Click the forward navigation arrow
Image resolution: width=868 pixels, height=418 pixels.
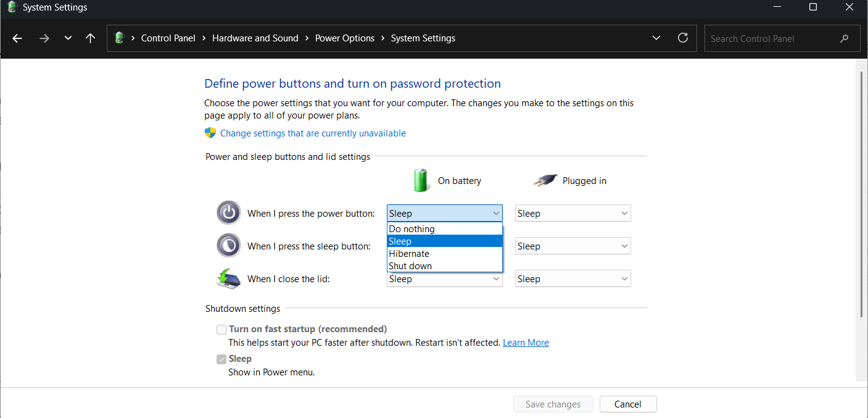(44, 38)
